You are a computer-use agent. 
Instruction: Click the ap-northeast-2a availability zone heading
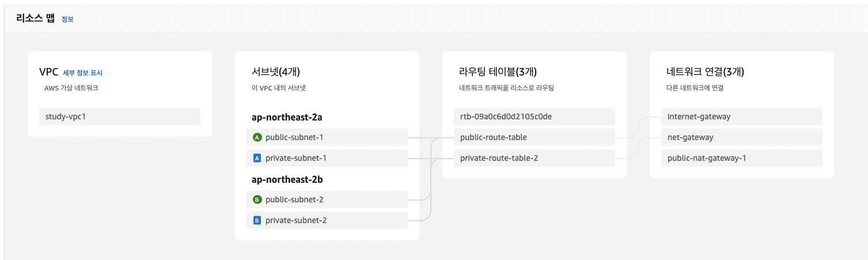[287, 117]
